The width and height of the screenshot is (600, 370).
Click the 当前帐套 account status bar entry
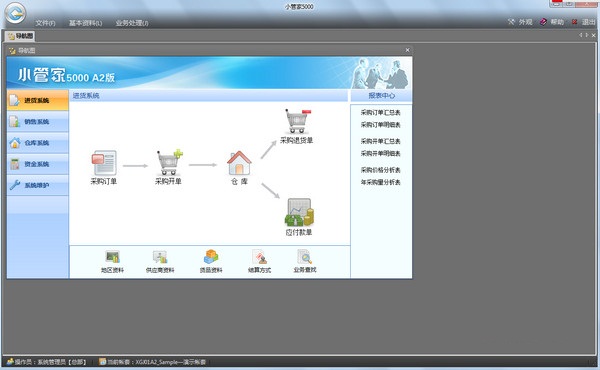(x=152, y=362)
